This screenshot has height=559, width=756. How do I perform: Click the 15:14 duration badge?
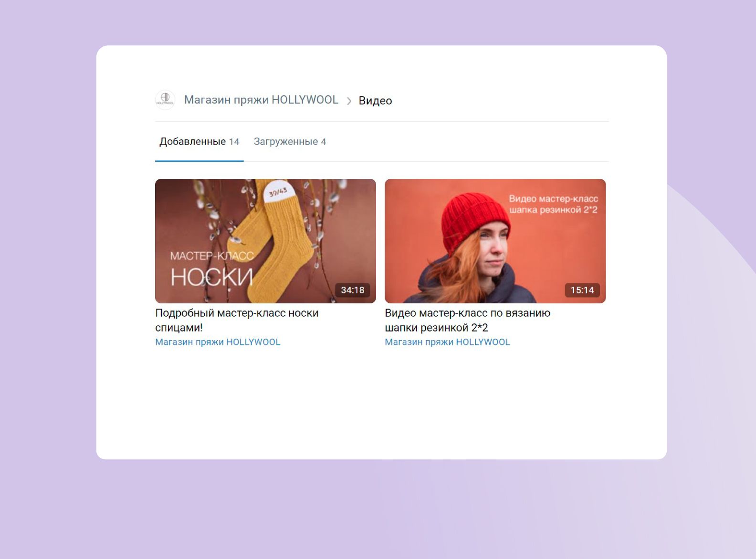[x=582, y=290]
